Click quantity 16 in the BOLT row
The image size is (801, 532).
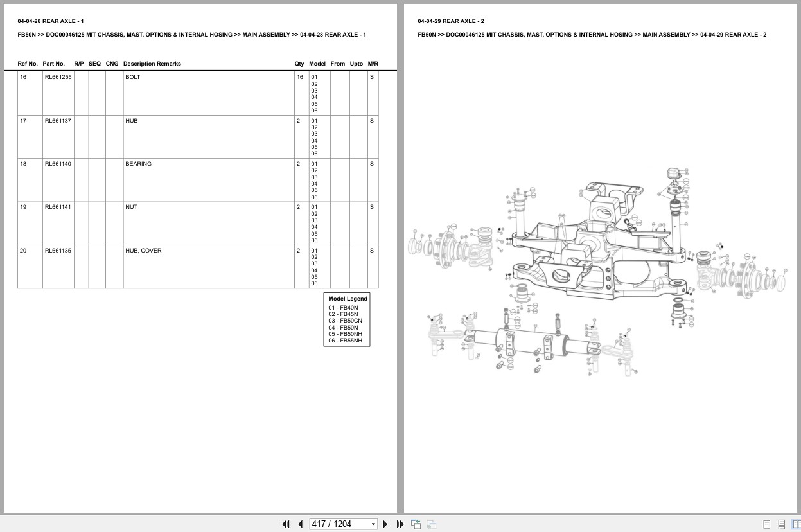click(x=299, y=77)
